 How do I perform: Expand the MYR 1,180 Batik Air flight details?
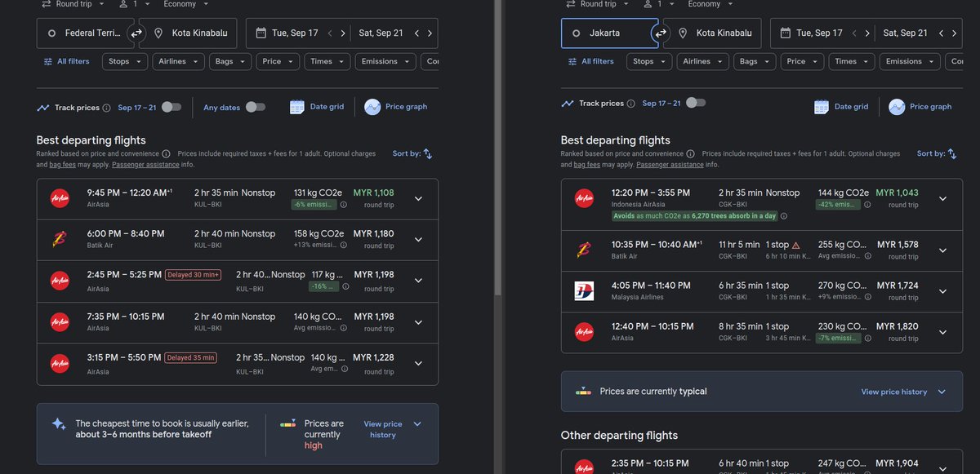(418, 239)
